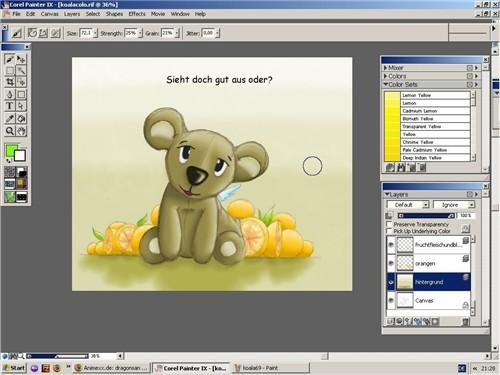Image resolution: width=500 pixels, height=375 pixels.
Task: Select the Text tool
Action: tap(10, 106)
